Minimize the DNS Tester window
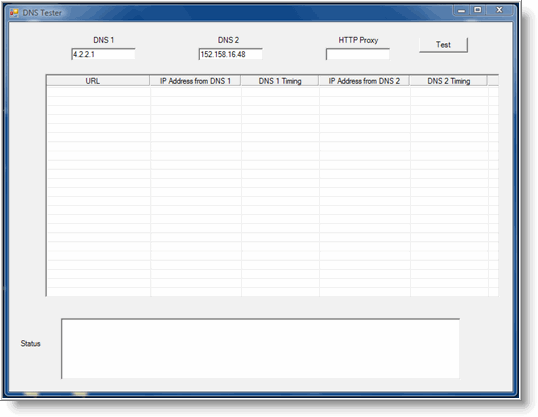Image resolution: width=538 pixels, height=417 pixels. (461, 10)
